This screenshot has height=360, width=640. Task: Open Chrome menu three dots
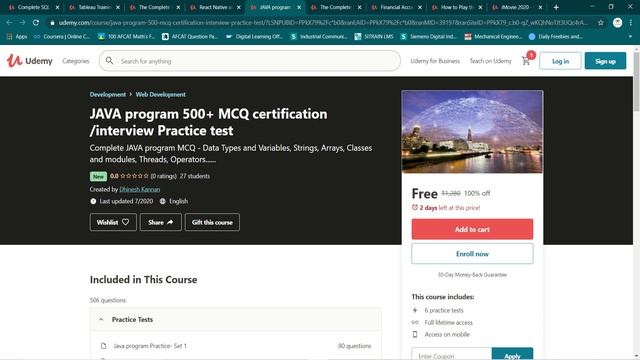click(631, 22)
